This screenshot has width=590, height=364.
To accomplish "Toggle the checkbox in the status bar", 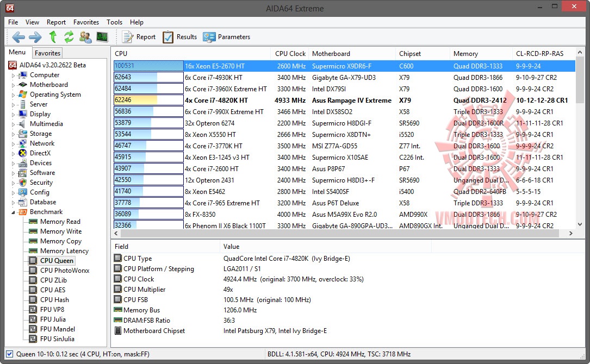I will tap(10, 354).
